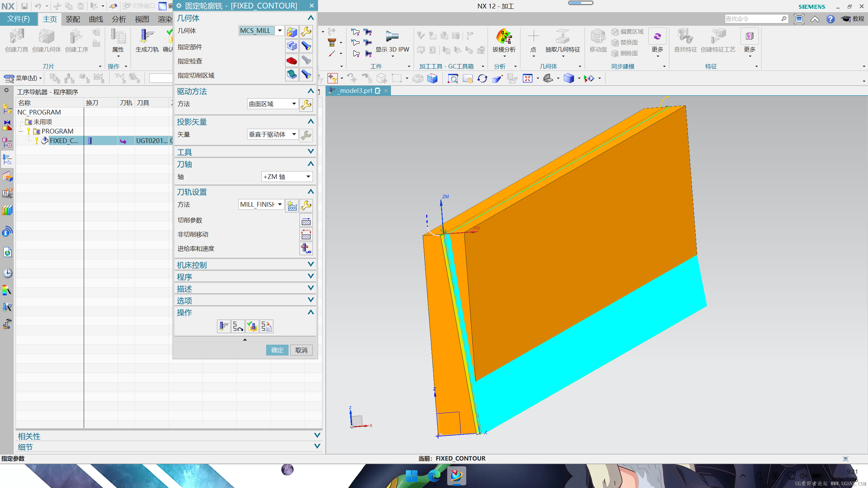
Task: Open projection vector 垂直于驱动体 dropdown
Action: coord(294,134)
